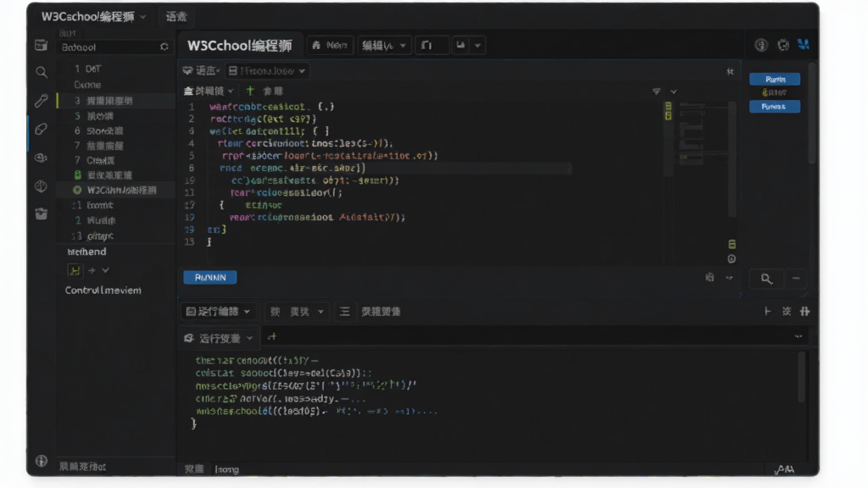The width and height of the screenshot is (868, 488).
Task: Select the '1 DoT' sidebar row
Action: 115,69
